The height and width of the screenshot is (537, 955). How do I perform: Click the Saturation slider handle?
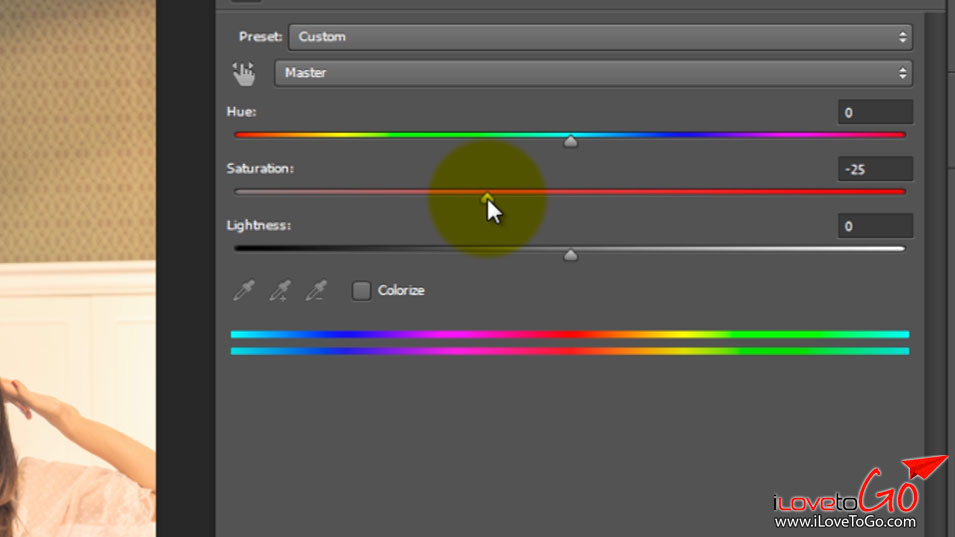pyautogui.click(x=487, y=198)
